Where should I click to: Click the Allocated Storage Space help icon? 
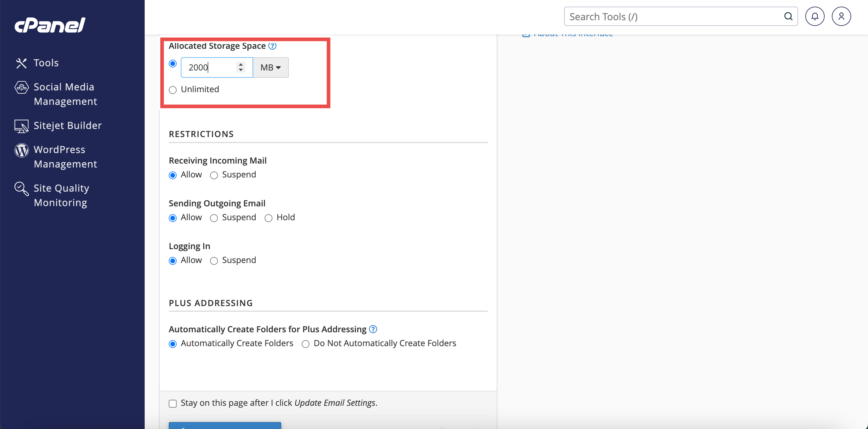[x=272, y=46]
